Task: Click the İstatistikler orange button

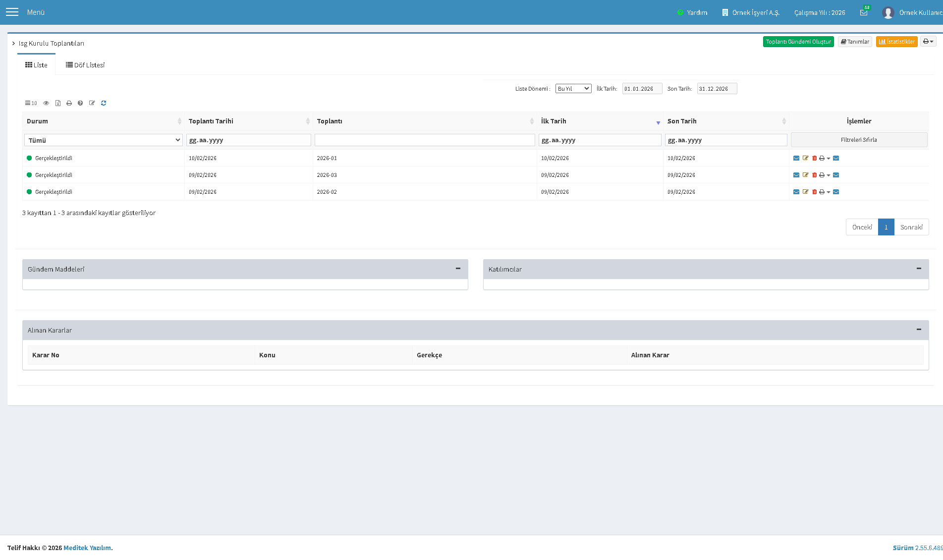Action: (x=896, y=42)
